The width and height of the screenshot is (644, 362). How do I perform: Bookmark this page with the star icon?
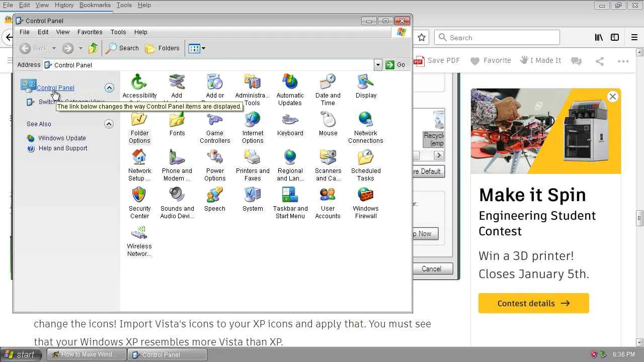tap(422, 37)
